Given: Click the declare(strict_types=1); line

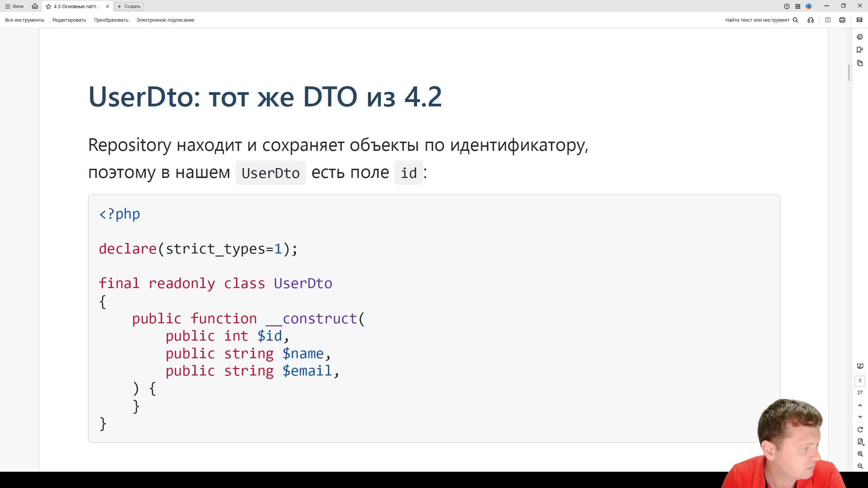Looking at the screenshot, I should 198,249.
